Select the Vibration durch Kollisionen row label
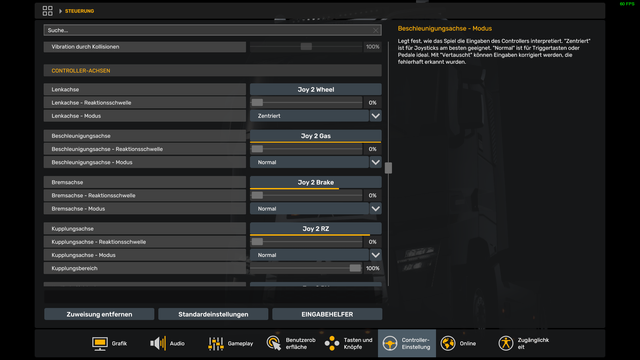The width and height of the screenshot is (640, 360). coord(145,47)
